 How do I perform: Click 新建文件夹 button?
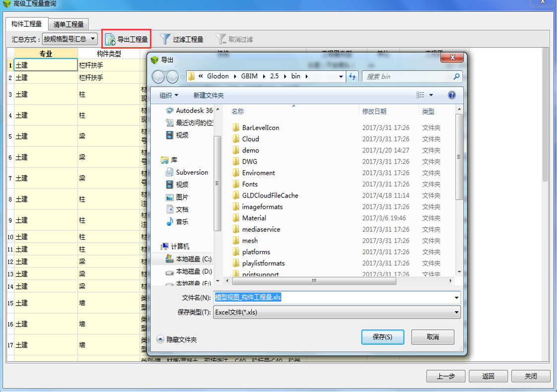[x=209, y=95]
